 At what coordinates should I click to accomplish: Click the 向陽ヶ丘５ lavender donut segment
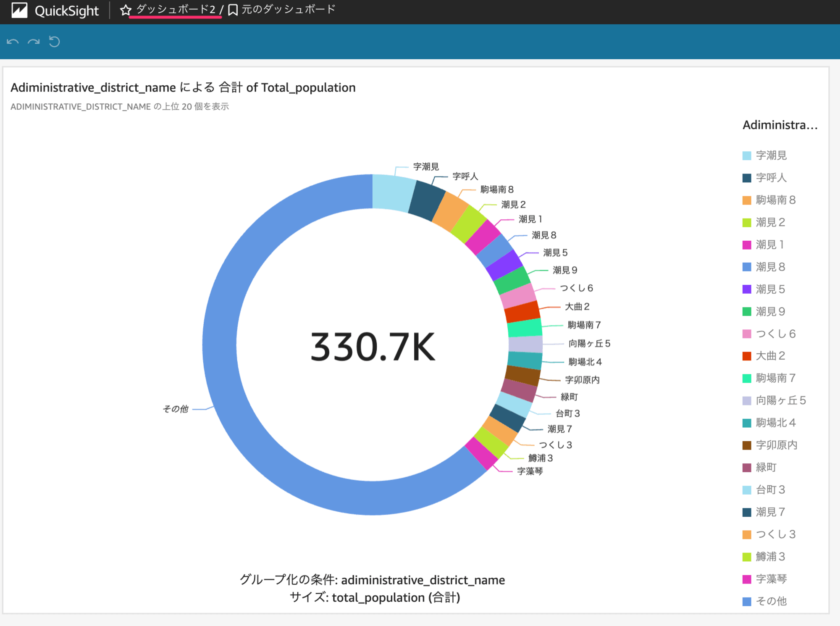pos(525,344)
